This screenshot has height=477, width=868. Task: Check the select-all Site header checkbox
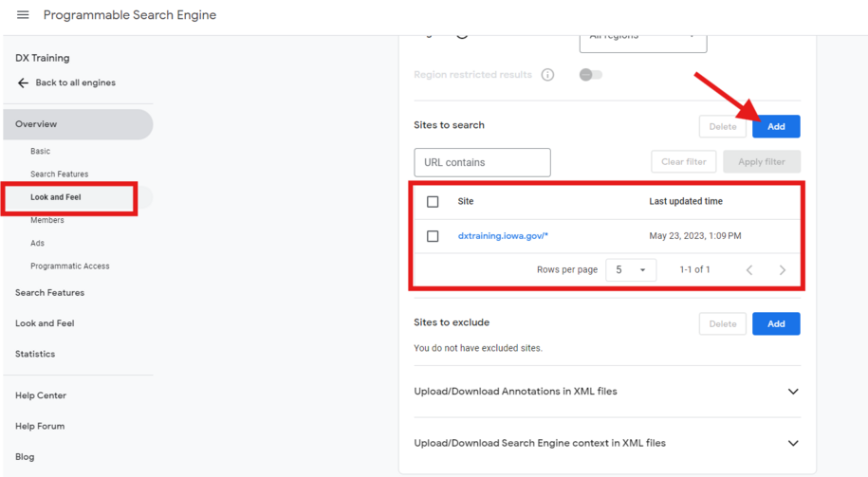(x=433, y=201)
